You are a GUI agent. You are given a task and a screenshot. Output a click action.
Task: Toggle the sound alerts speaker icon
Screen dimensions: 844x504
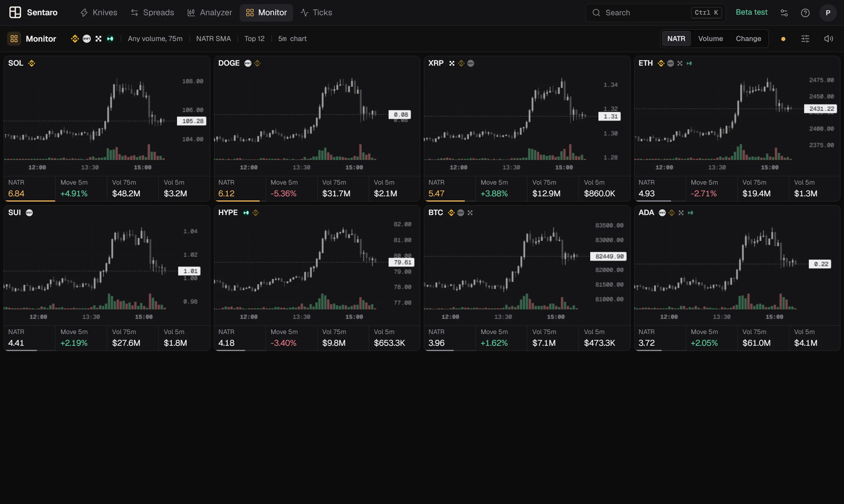(828, 39)
